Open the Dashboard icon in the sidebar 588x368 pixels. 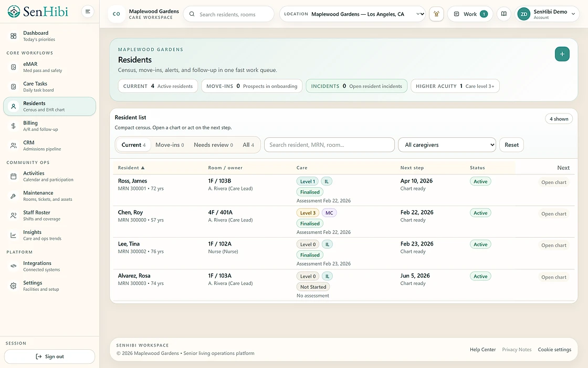[14, 36]
